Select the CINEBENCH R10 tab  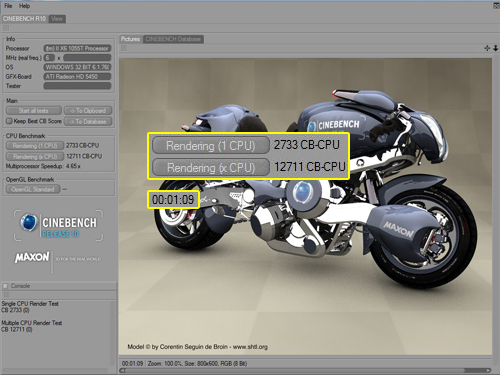[24, 19]
